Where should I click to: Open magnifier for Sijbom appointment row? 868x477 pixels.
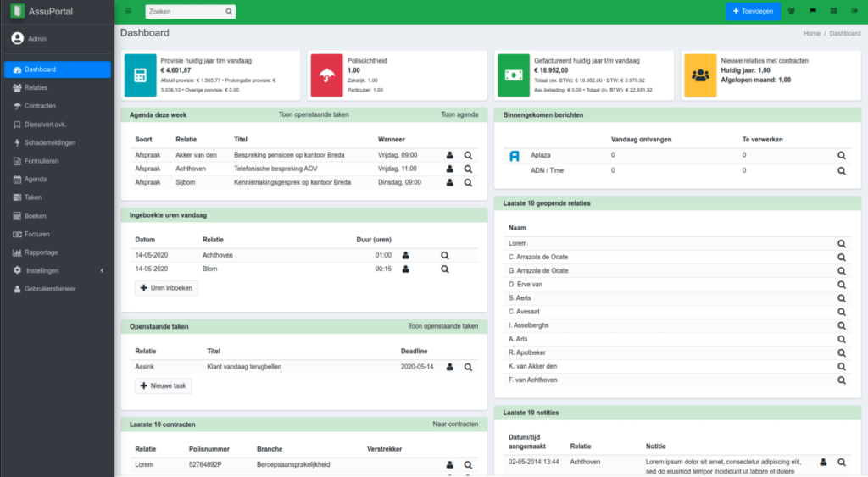coord(468,183)
